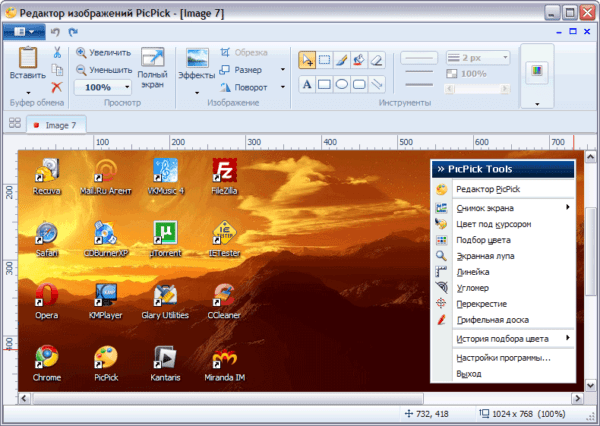Click the Paste (Вставить) clipboard icon
Screen dimensions: 600x426
[28, 57]
